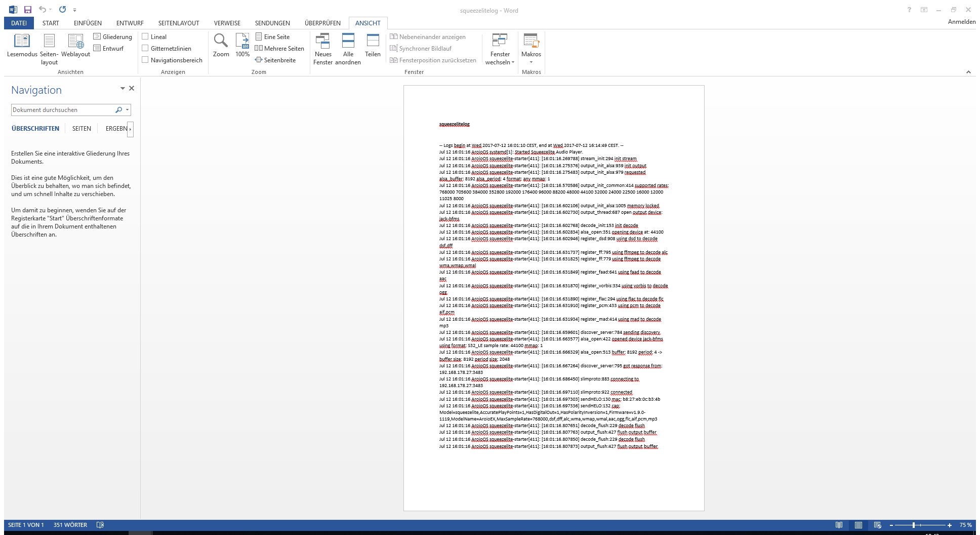
Task: Select web layout icon in status bar
Action: click(877, 525)
